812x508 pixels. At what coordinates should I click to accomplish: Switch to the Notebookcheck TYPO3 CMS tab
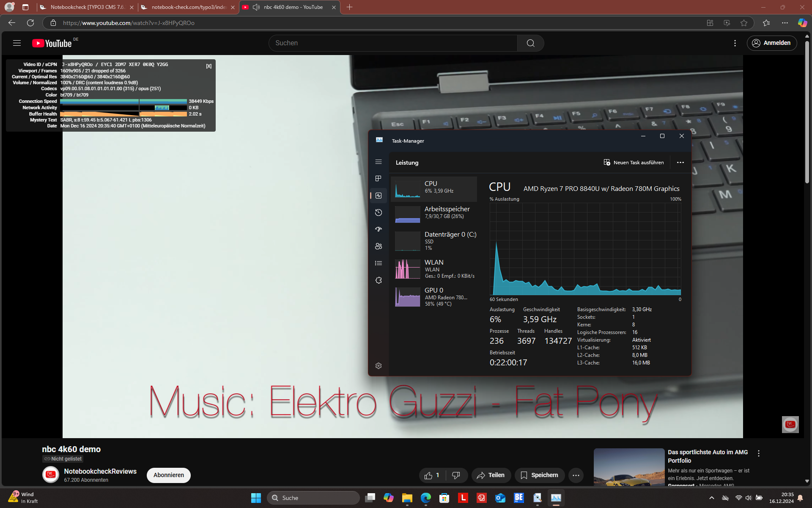87,7
